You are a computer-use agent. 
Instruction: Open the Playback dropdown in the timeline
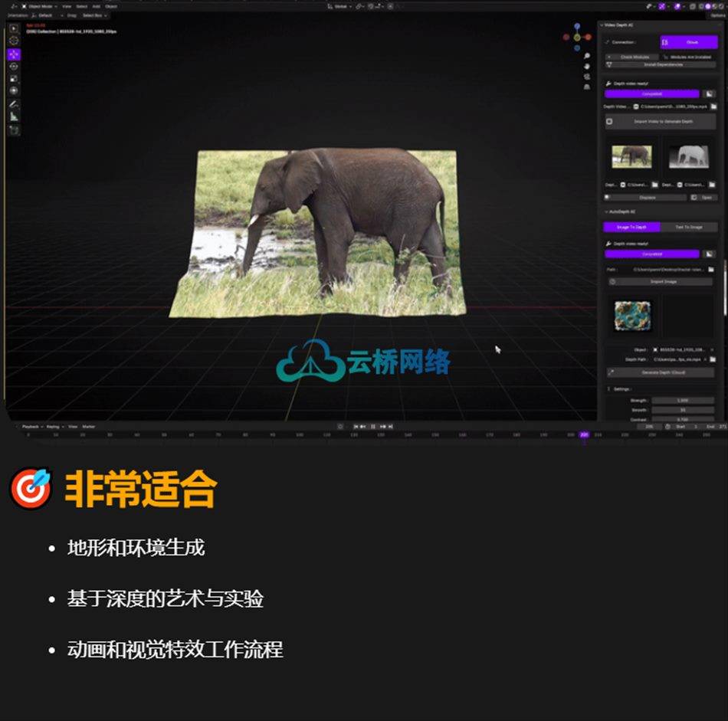pyautogui.click(x=32, y=427)
